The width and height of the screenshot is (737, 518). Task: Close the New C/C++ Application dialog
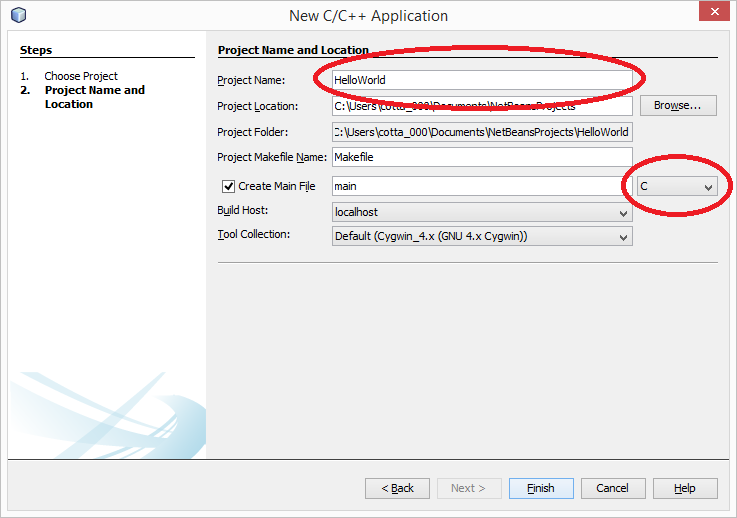pos(714,11)
